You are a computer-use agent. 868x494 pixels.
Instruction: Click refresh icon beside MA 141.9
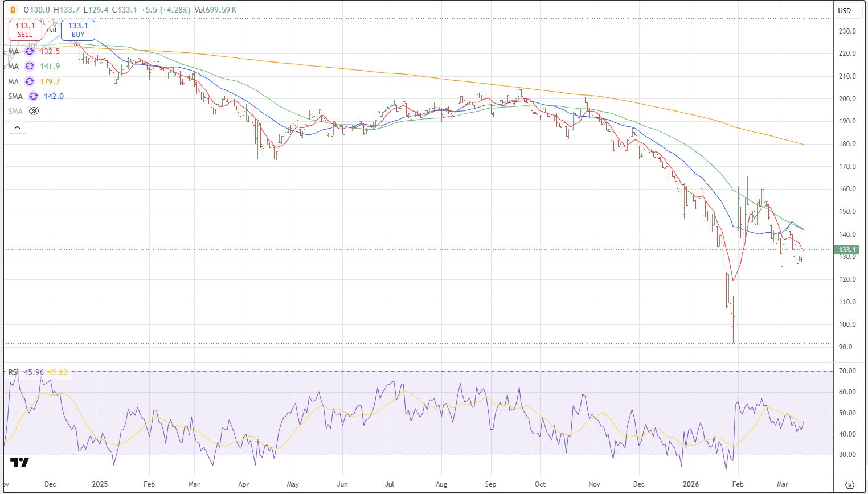click(x=30, y=66)
